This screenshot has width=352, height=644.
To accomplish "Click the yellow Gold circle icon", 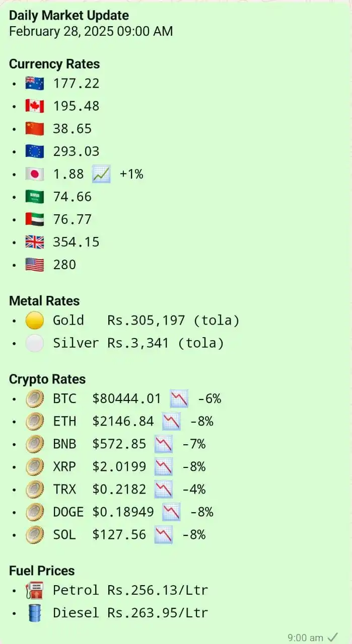I will coord(35,320).
